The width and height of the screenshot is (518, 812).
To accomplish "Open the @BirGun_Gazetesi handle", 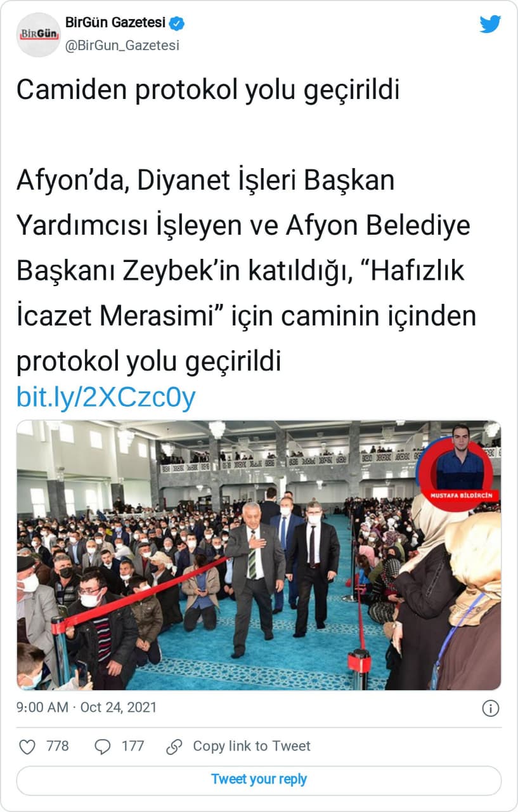I will point(122,46).
